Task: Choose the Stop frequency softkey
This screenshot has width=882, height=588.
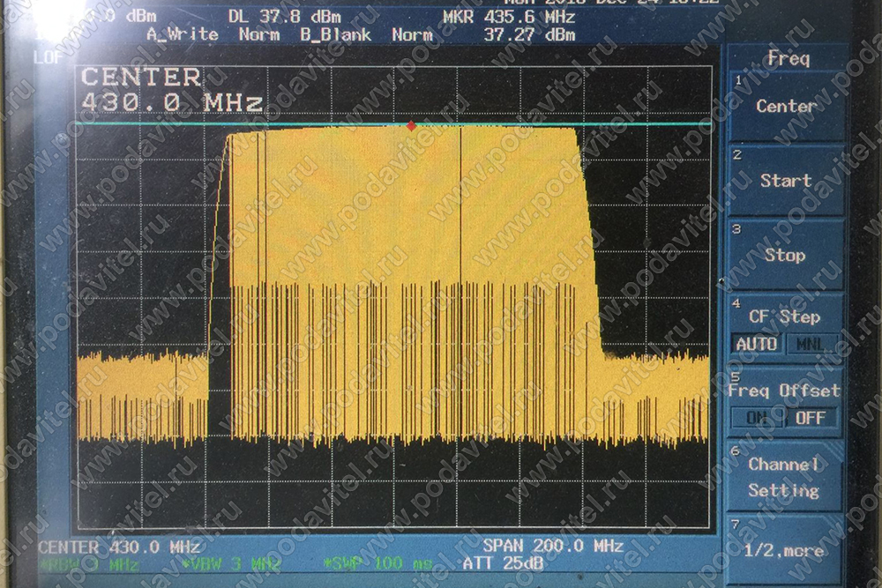Action: pyautogui.click(x=785, y=255)
